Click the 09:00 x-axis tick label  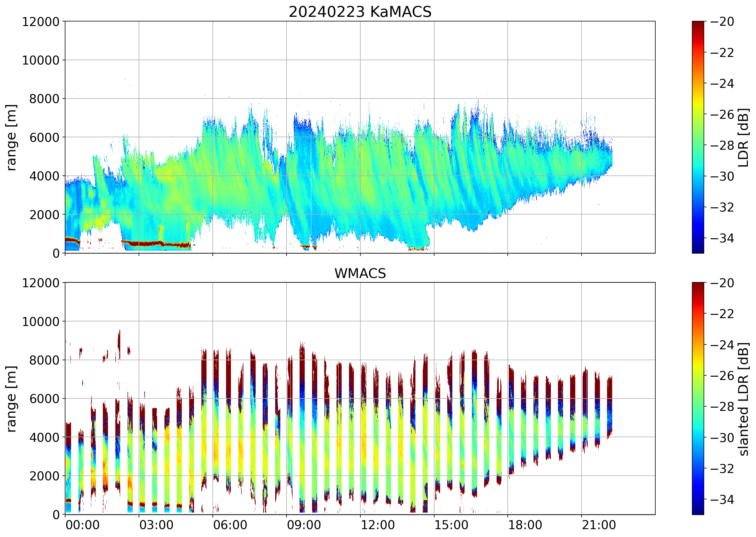pyautogui.click(x=304, y=525)
